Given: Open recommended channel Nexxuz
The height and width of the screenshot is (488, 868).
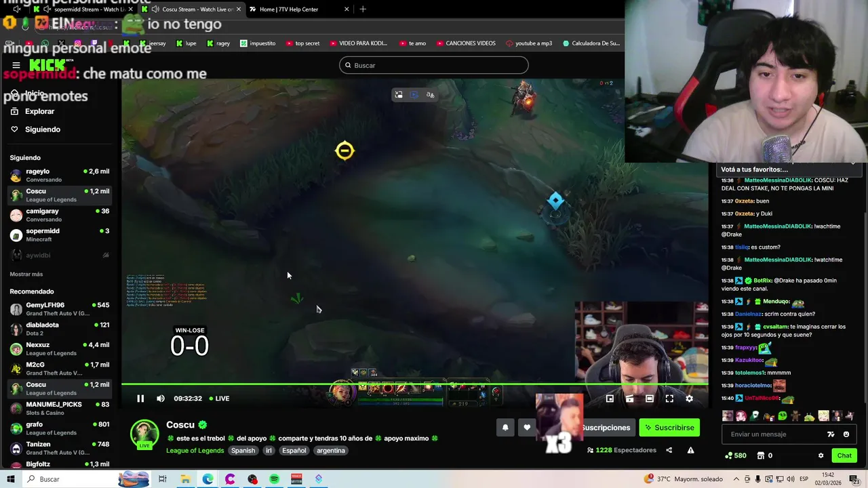Looking at the screenshot, I should [x=60, y=348].
